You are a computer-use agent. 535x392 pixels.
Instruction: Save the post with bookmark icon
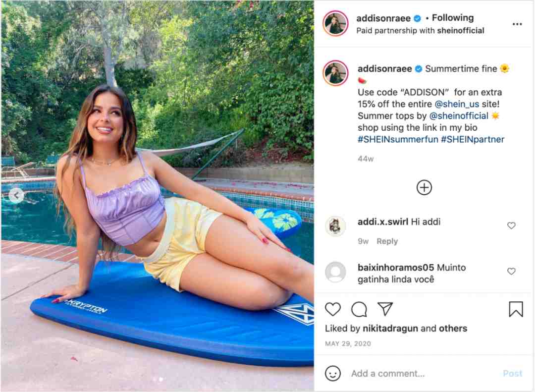(516, 309)
